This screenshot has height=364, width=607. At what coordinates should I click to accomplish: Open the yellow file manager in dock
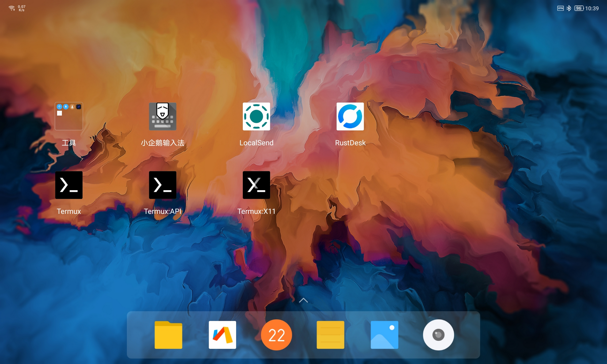168,335
